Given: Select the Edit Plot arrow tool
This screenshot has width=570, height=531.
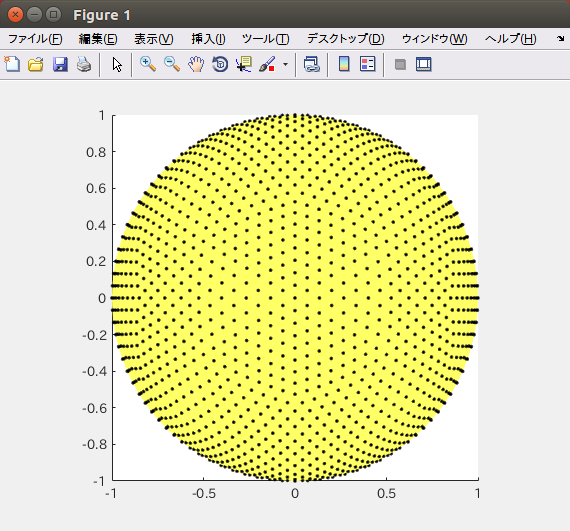Looking at the screenshot, I should click(117, 65).
